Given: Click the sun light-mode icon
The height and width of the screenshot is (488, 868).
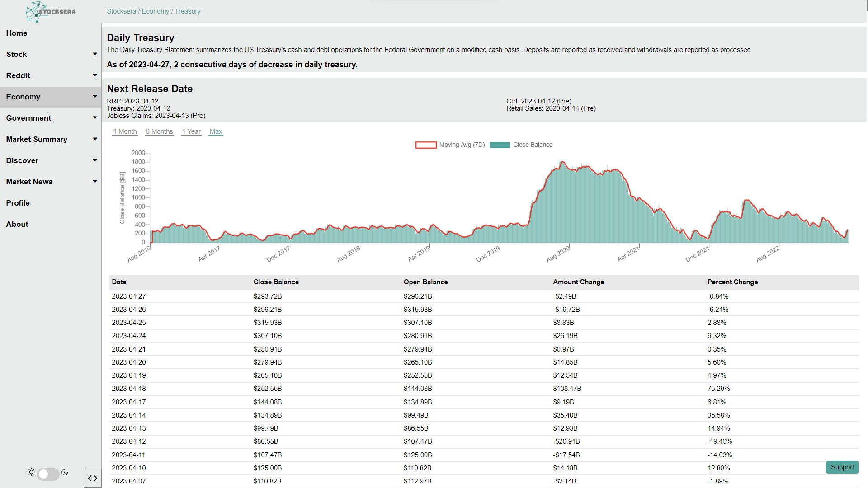Looking at the screenshot, I should (31, 472).
